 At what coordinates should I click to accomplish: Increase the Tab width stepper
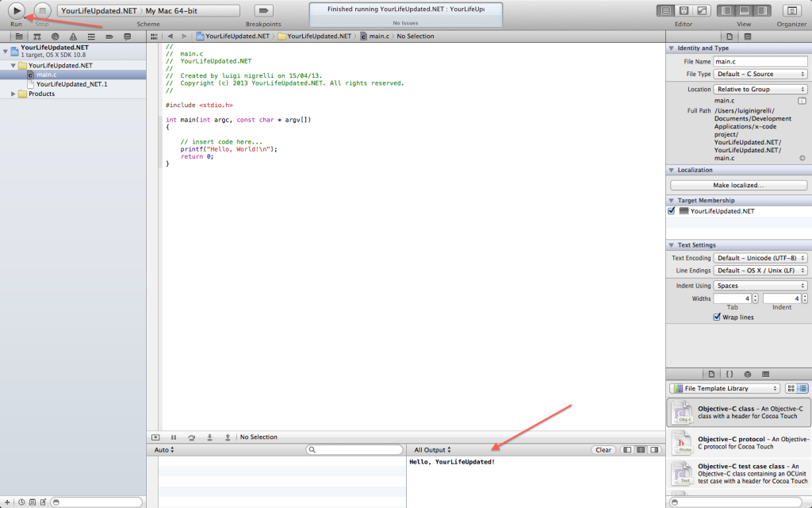[x=755, y=295]
